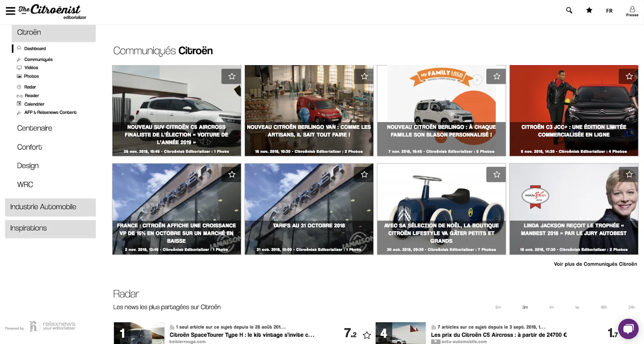644x344 pixels.
Task: Click the Photos icon in sidebar
Action: tap(19, 76)
